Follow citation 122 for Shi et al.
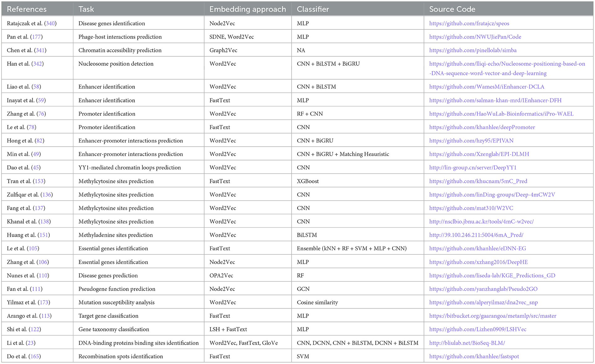595x364 pixels. (35, 330)
